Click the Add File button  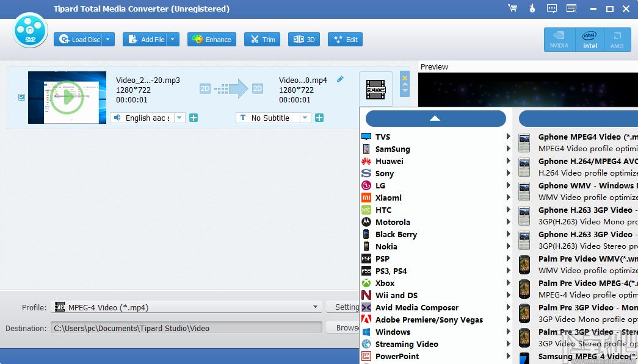pos(145,40)
